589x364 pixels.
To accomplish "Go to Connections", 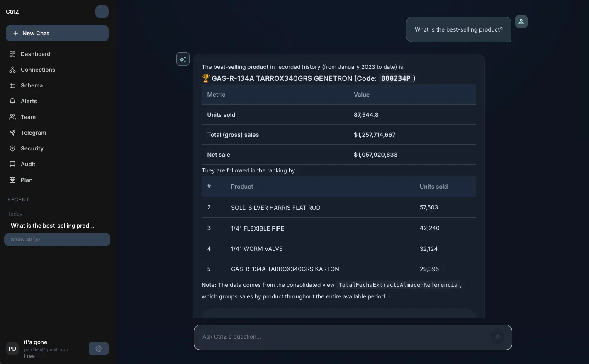I will [57, 70].
